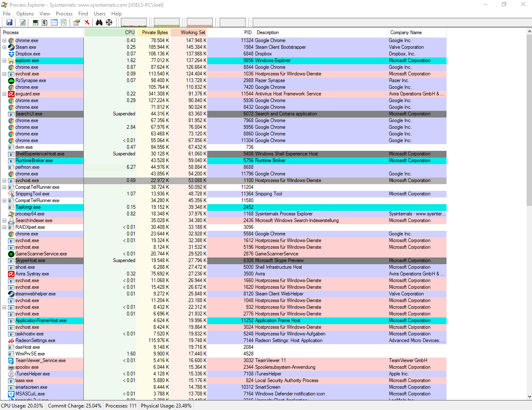
Task: Click the scrollbar up arrow
Action: (x=529, y=32)
